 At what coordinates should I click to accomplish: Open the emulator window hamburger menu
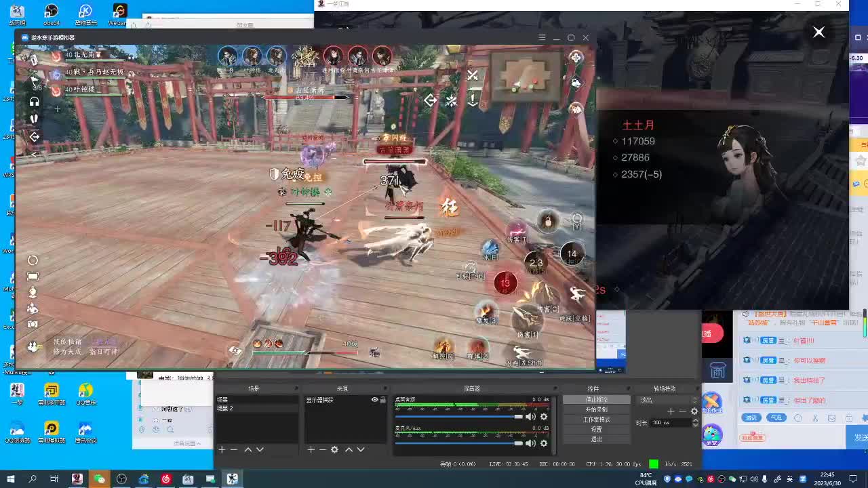coord(542,38)
